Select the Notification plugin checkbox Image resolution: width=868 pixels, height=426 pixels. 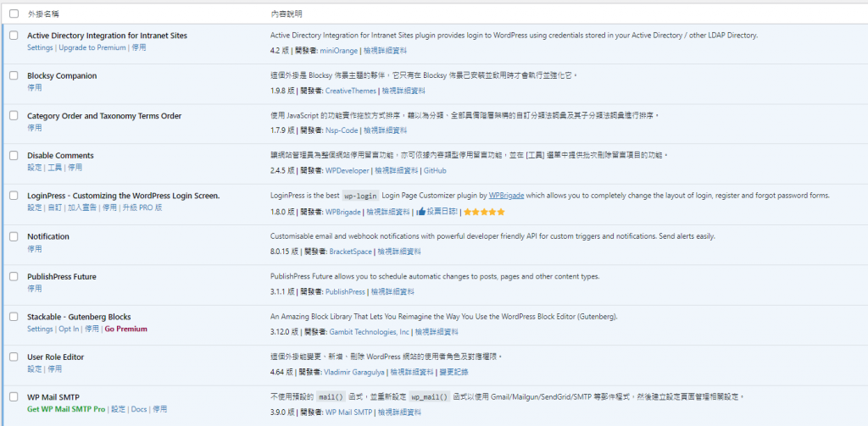pyautogui.click(x=14, y=237)
